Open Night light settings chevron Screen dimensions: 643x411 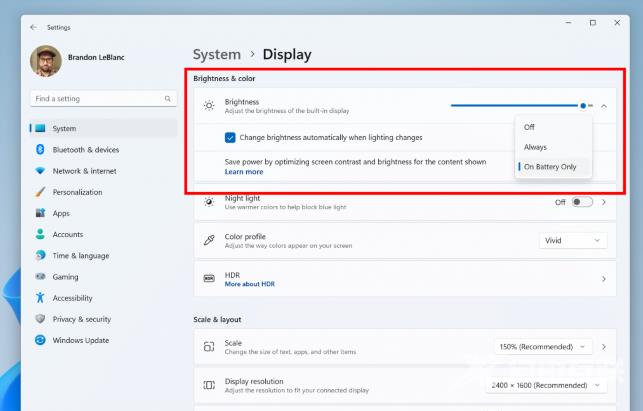coord(604,202)
